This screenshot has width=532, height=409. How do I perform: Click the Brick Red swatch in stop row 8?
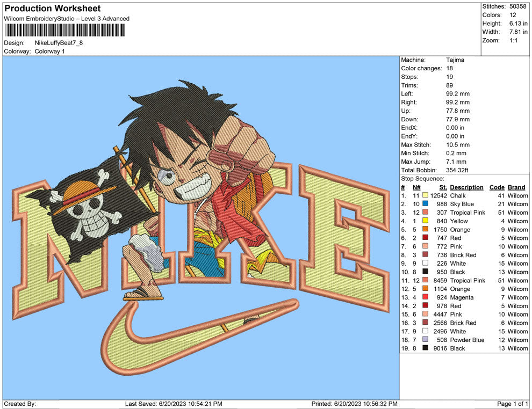(x=425, y=254)
